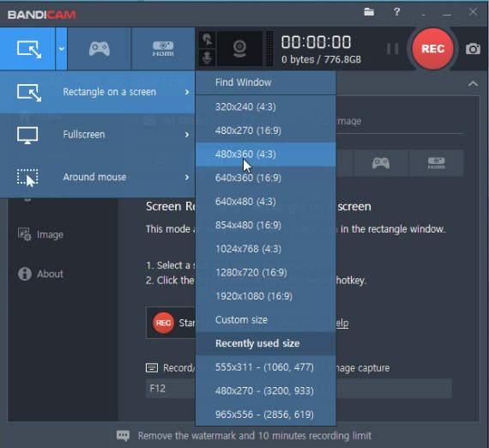Start recording with the red REC button
This screenshot has width=489, height=448.
(432, 49)
